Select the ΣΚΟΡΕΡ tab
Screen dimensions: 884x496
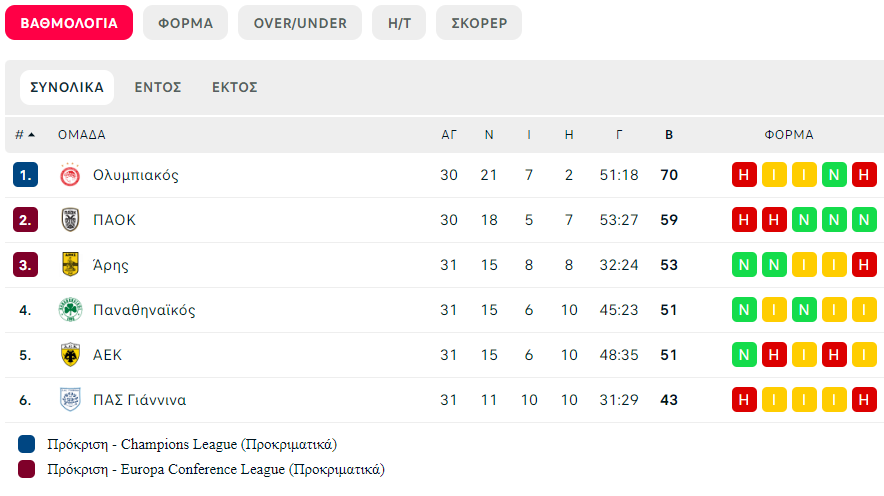click(479, 23)
